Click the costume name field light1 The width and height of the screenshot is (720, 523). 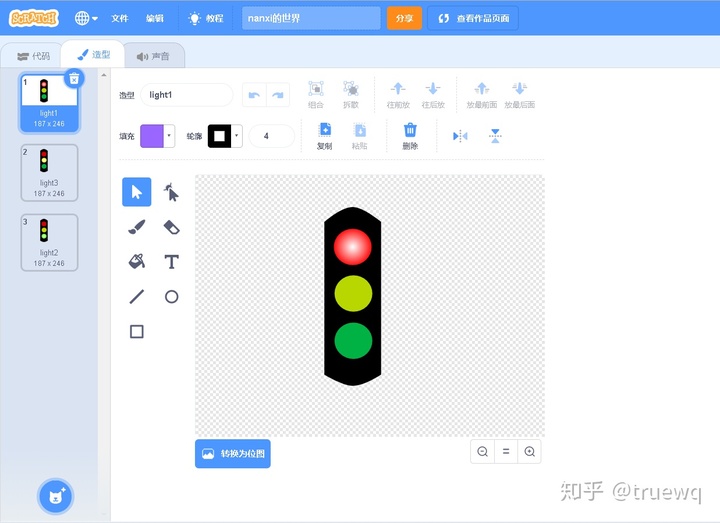(x=186, y=95)
